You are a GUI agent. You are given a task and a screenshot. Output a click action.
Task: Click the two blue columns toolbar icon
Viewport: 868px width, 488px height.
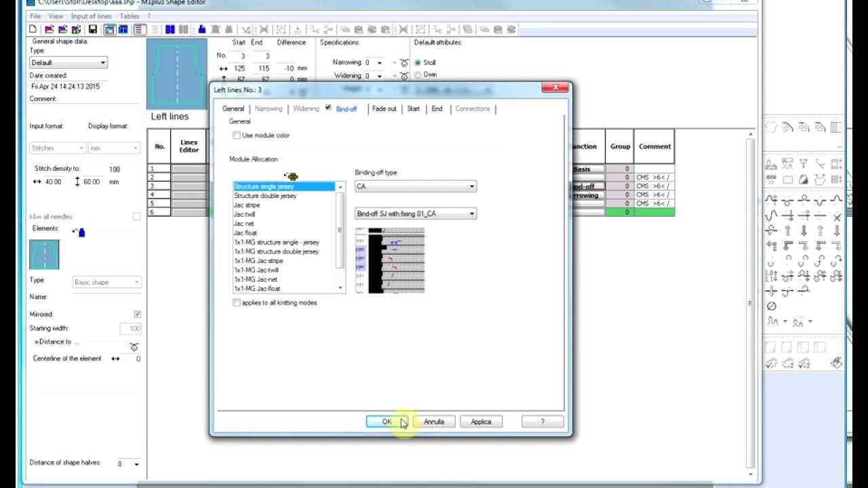click(170, 29)
